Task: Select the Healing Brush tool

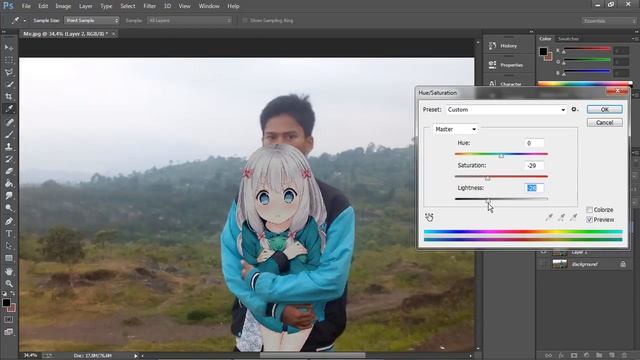Action: coord(9,122)
